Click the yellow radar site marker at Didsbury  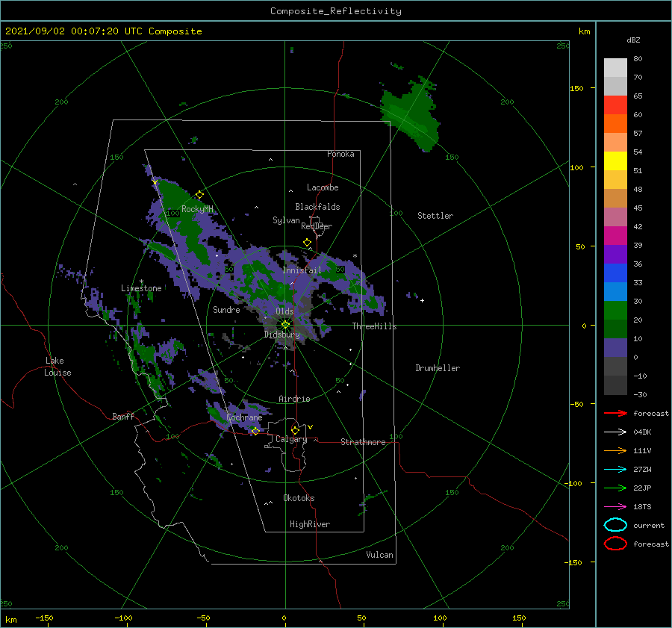pos(285,325)
